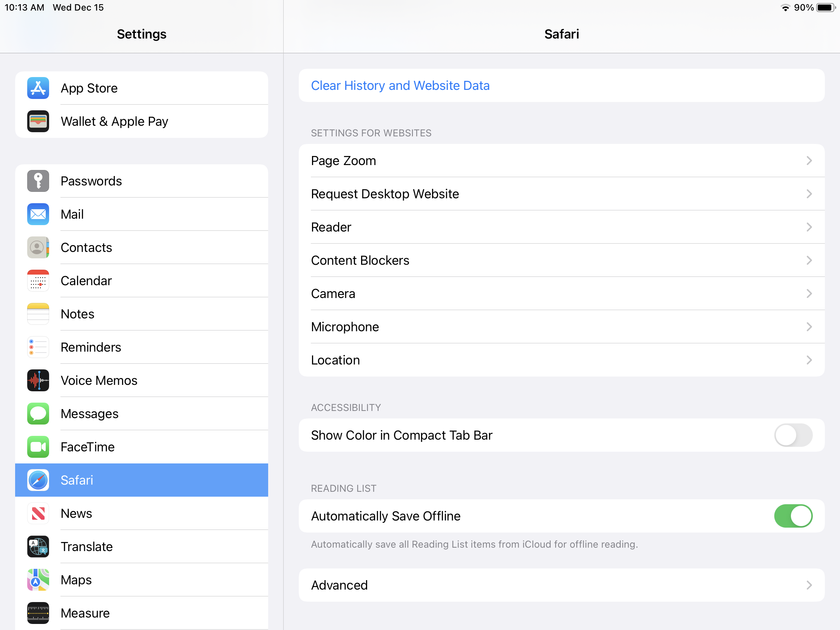840x630 pixels.
Task: Expand Page Zoom settings chevron
Action: click(x=809, y=161)
